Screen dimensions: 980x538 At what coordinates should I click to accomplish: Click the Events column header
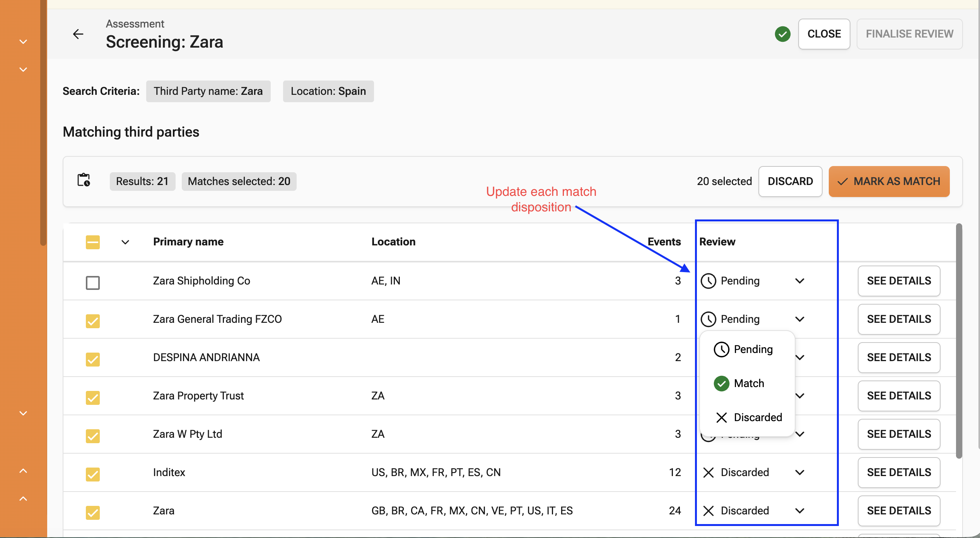(x=664, y=242)
